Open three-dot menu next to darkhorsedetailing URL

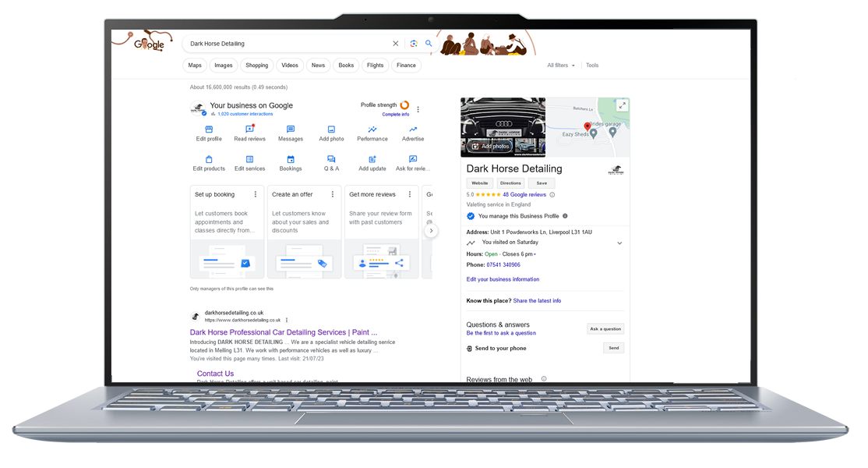pyautogui.click(x=287, y=320)
